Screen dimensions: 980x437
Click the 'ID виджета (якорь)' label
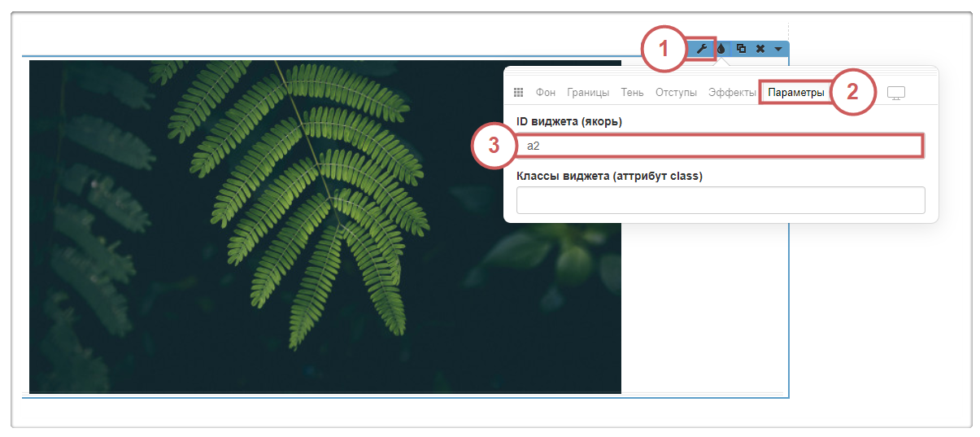click(x=568, y=122)
